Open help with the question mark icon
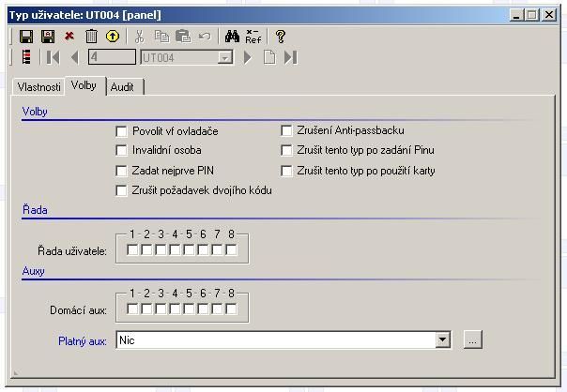567x392 pixels. 280,37
